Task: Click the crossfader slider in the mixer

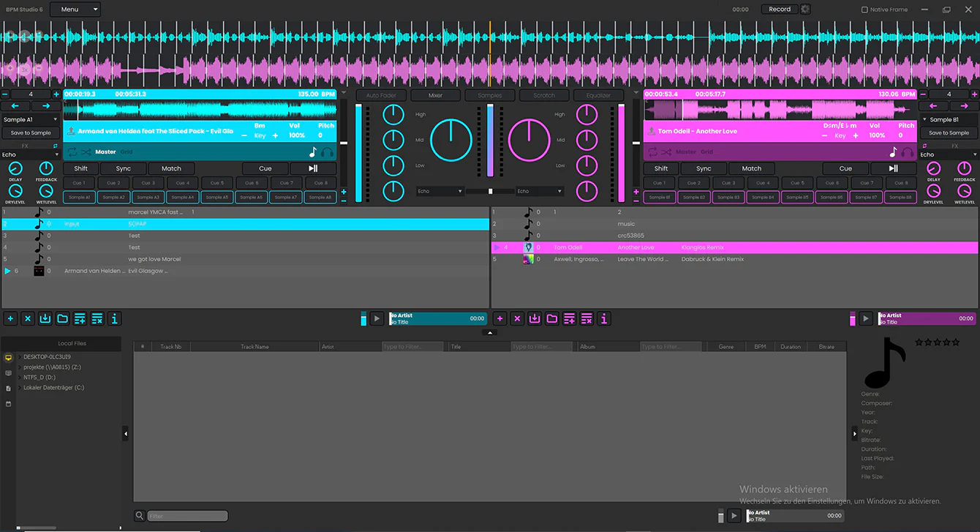Action: [490, 192]
